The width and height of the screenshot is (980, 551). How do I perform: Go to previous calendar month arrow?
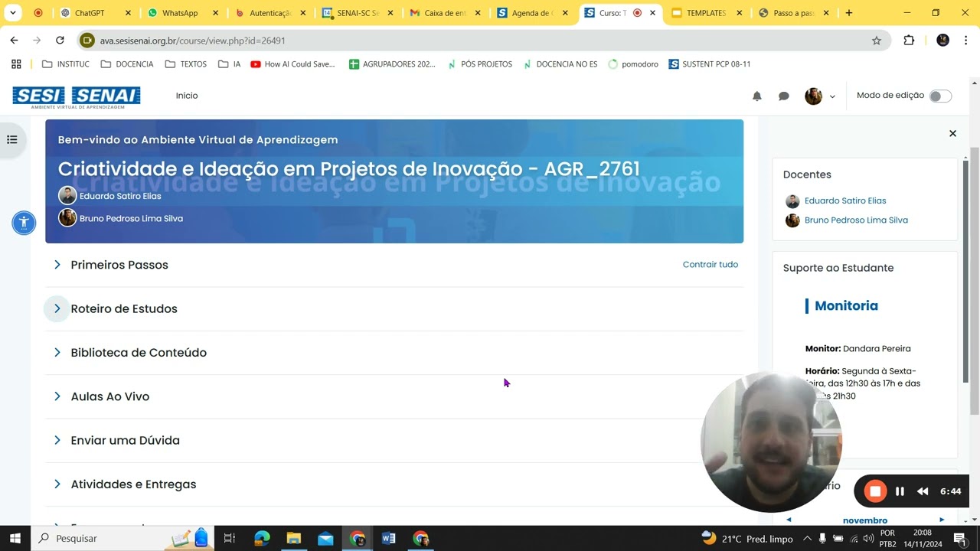point(789,520)
